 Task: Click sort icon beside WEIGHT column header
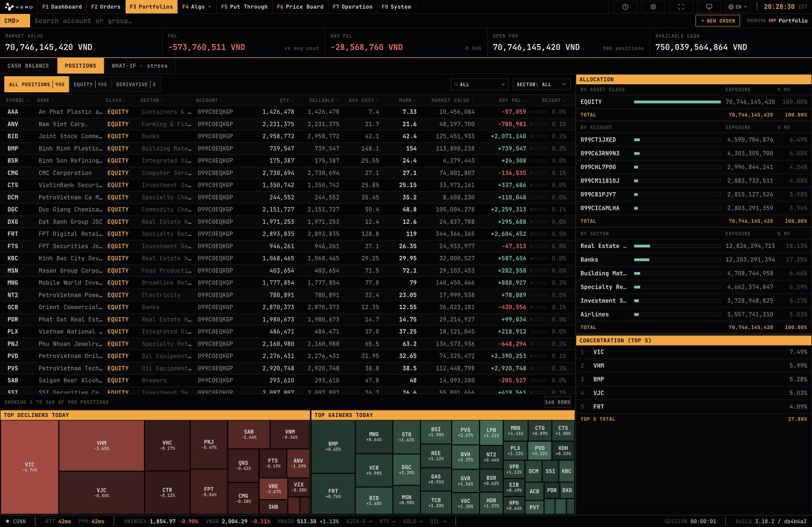click(x=564, y=100)
